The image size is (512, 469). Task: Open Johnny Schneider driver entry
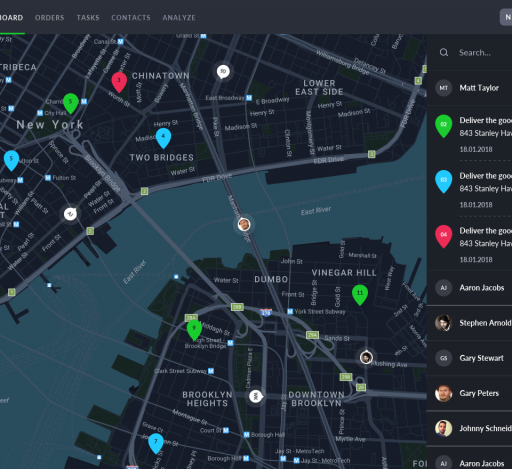coord(469,428)
